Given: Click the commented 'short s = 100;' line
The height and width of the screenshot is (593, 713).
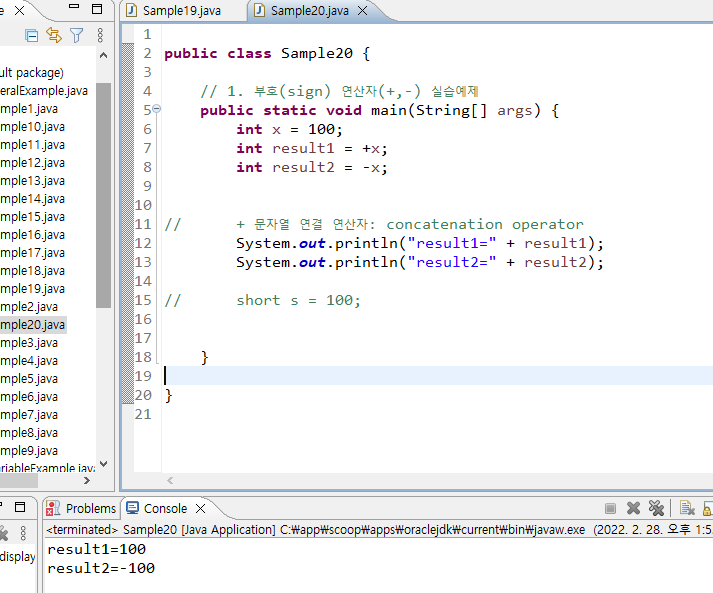Looking at the screenshot, I should point(298,301).
